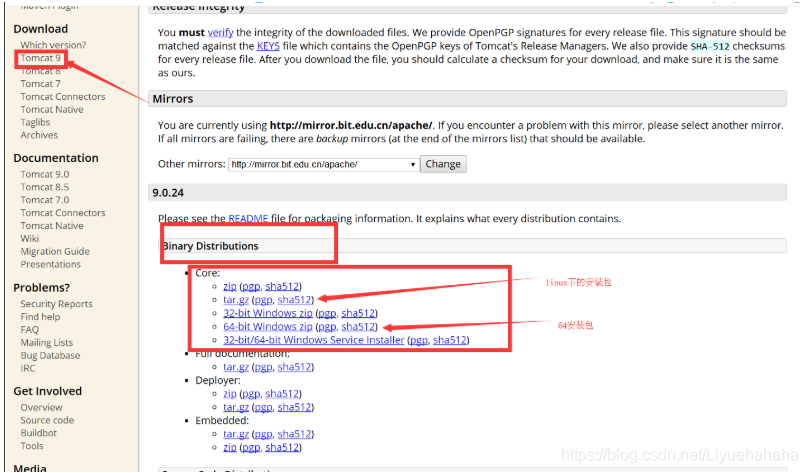Open the Tools link

click(x=32, y=446)
